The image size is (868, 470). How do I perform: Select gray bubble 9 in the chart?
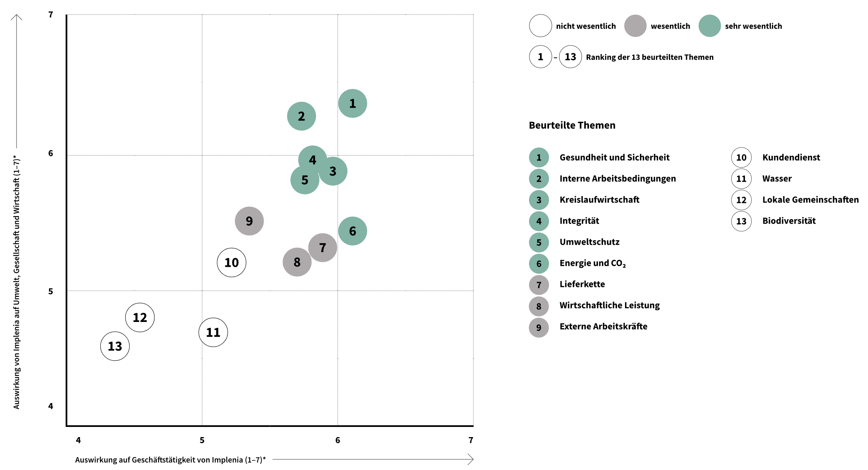(x=249, y=221)
